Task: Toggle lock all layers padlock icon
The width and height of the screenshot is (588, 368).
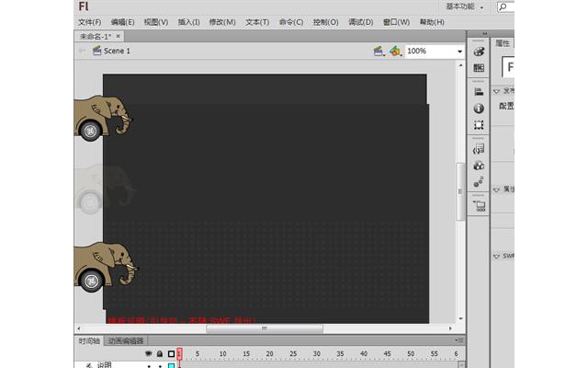Action: point(160,353)
